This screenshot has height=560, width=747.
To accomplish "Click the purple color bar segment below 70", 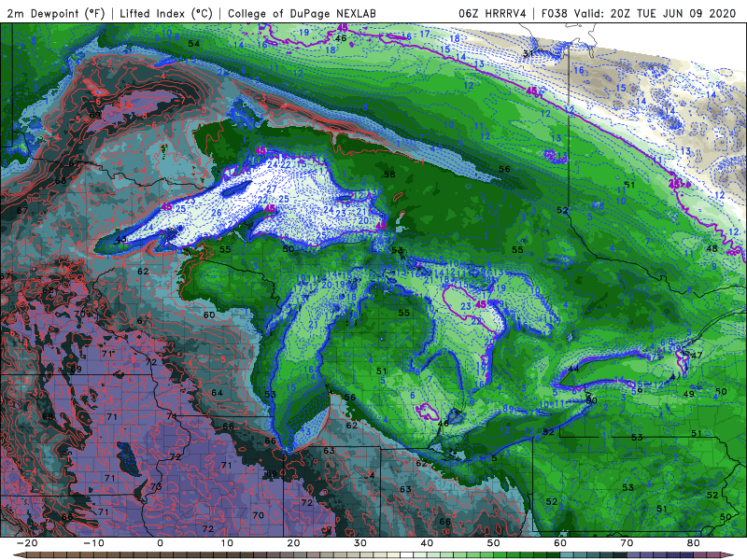I will [x=634, y=555].
